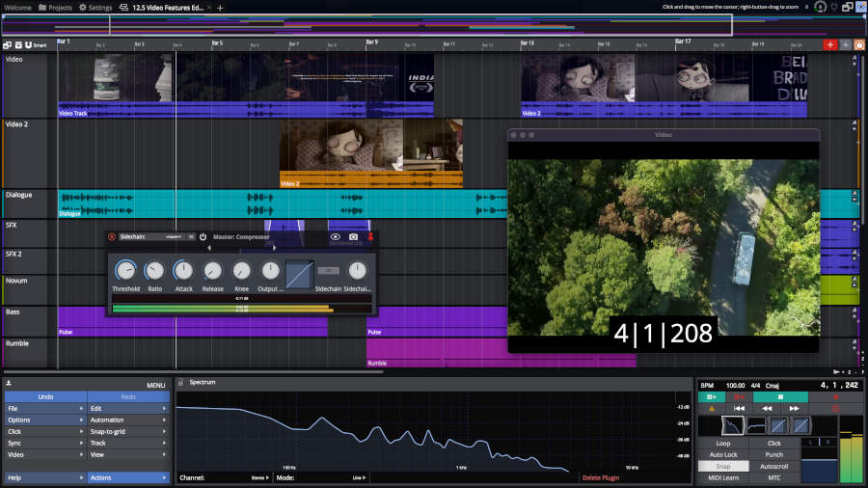Click the Threshold knob
The image size is (868, 488).
[x=125, y=271]
